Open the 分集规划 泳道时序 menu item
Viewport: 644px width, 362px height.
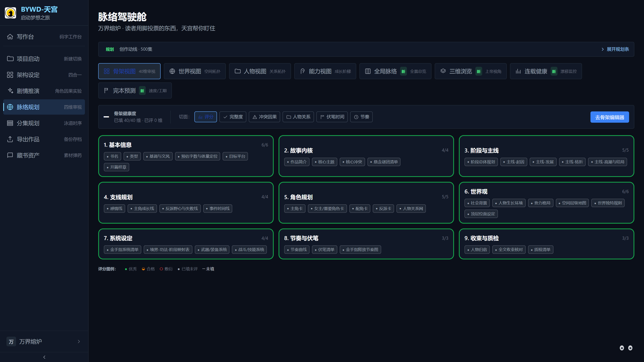(44, 123)
